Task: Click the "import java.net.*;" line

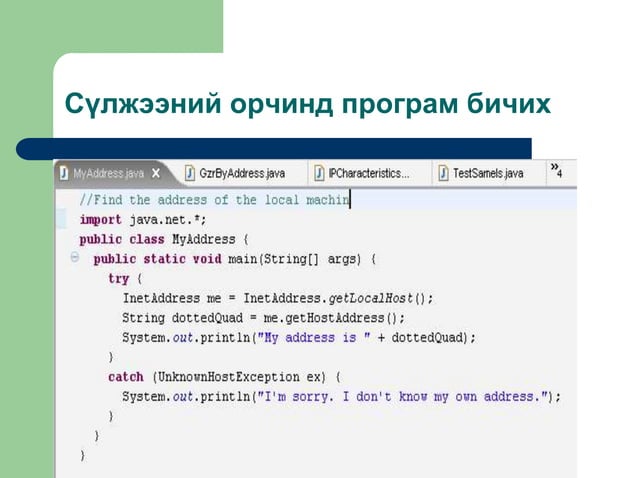Action: coord(143,220)
